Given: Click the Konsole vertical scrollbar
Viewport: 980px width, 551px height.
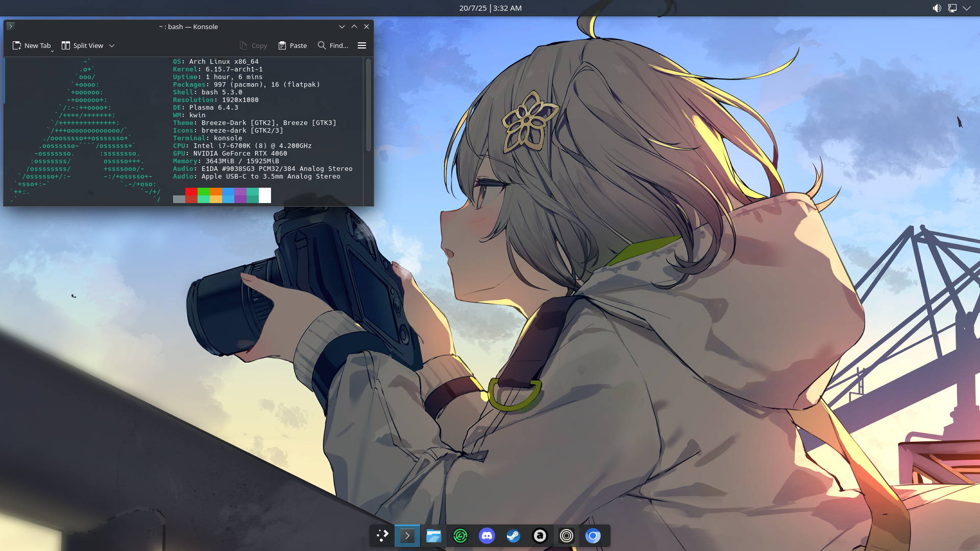Looking at the screenshot, I should point(369,105).
